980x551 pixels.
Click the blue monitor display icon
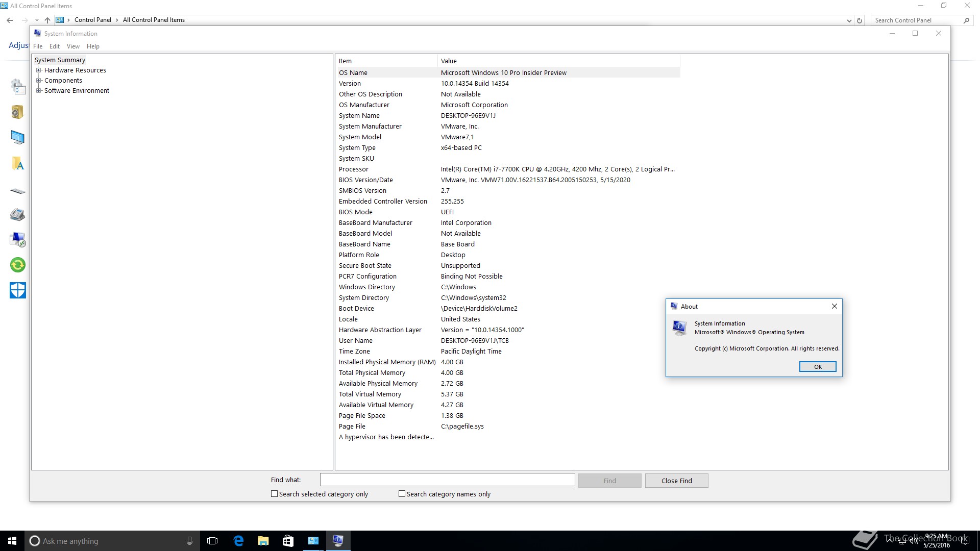pyautogui.click(x=18, y=137)
